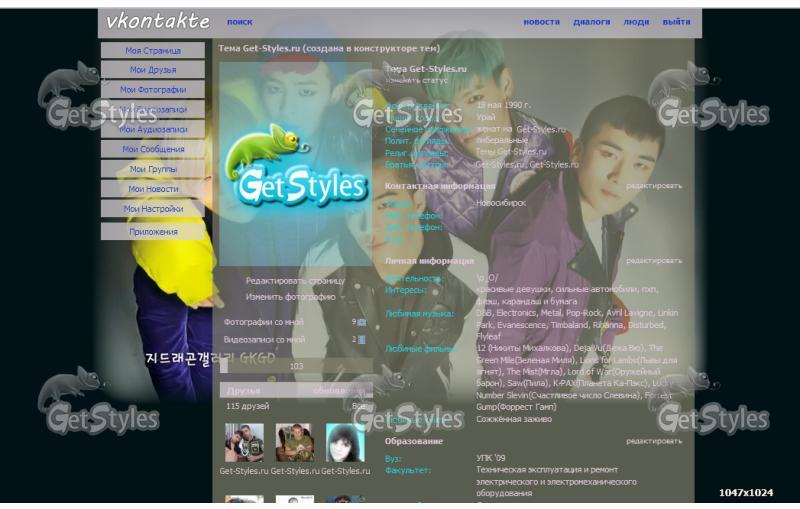Click Факультет label
The image size is (800, 509).
coord(408,470)
